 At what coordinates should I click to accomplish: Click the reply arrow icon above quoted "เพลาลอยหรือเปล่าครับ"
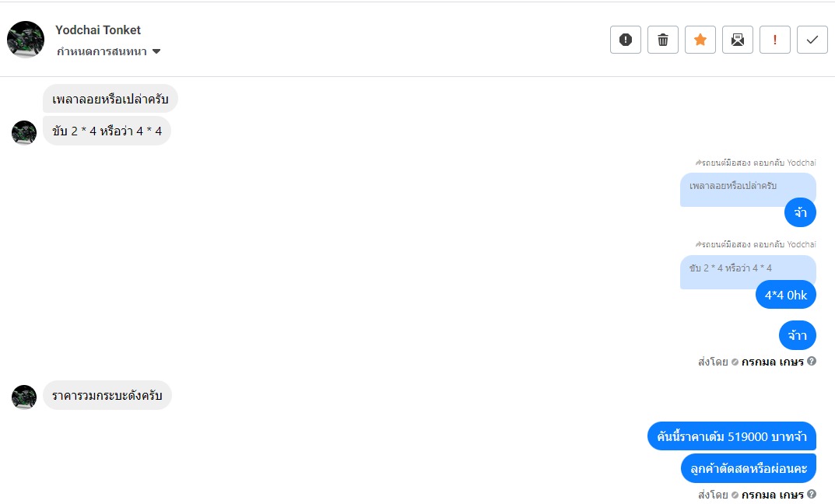click(698, 163)
